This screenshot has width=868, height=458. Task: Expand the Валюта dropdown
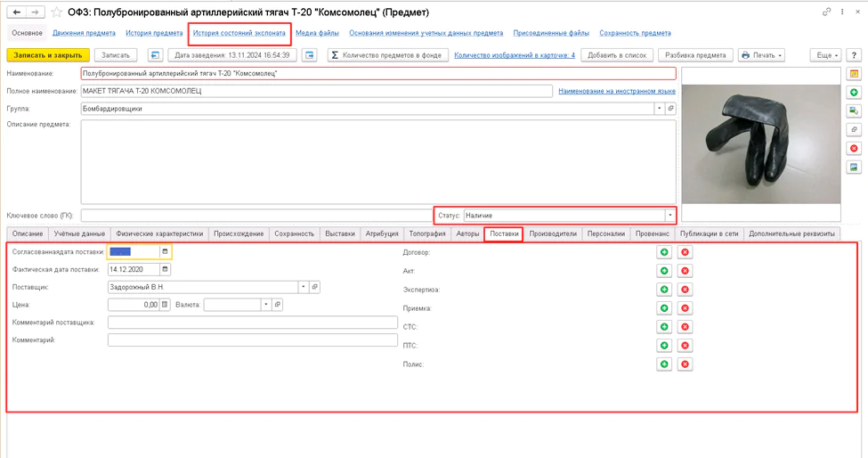click(x=266, y=305)
